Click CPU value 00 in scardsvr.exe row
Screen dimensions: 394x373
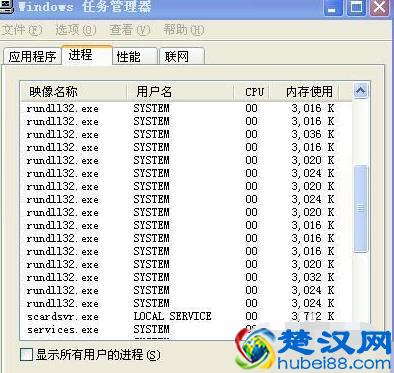tap(251, 316)
